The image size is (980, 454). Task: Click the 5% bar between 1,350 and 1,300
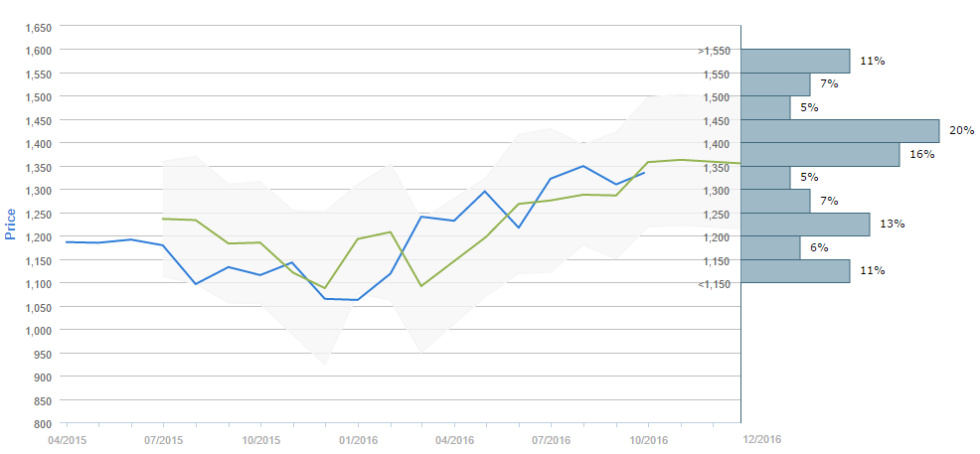point(765,178)
